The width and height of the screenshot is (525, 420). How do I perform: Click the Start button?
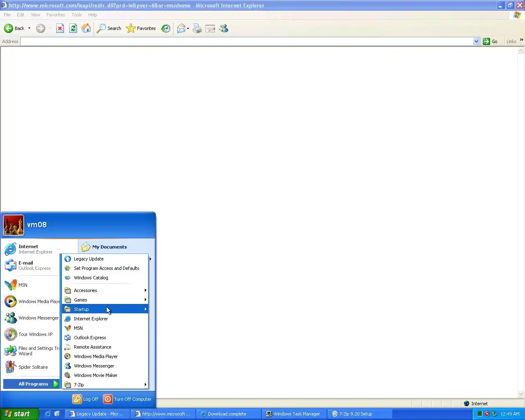19,414
